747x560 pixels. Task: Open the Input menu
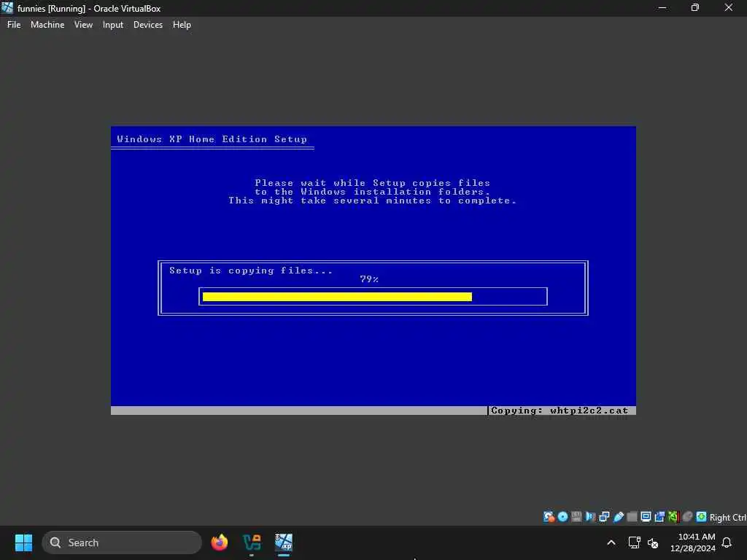pos(113,25)
